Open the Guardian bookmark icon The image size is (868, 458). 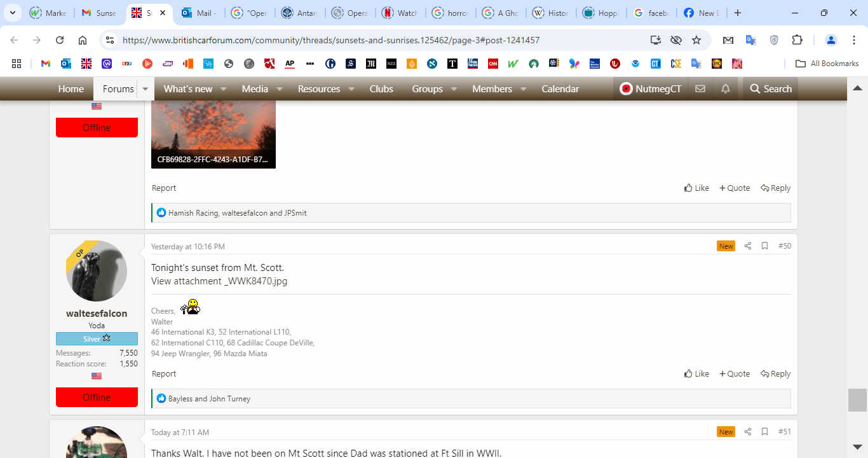(x=330, y=64)
